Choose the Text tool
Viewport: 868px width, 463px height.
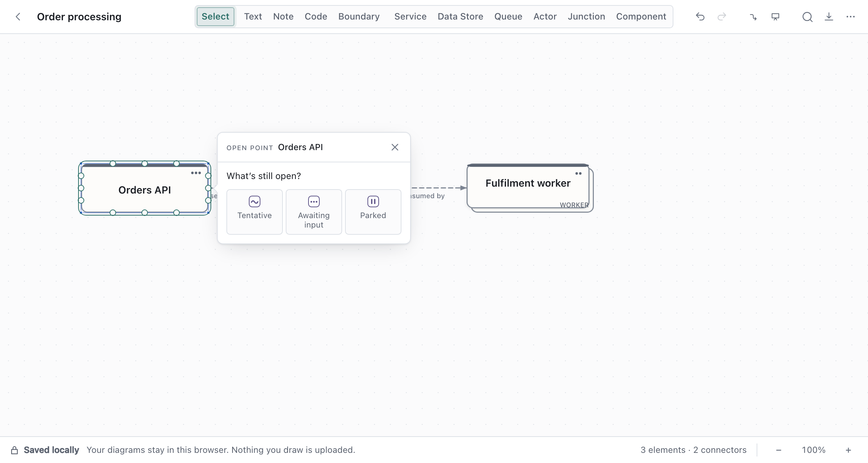253,17
